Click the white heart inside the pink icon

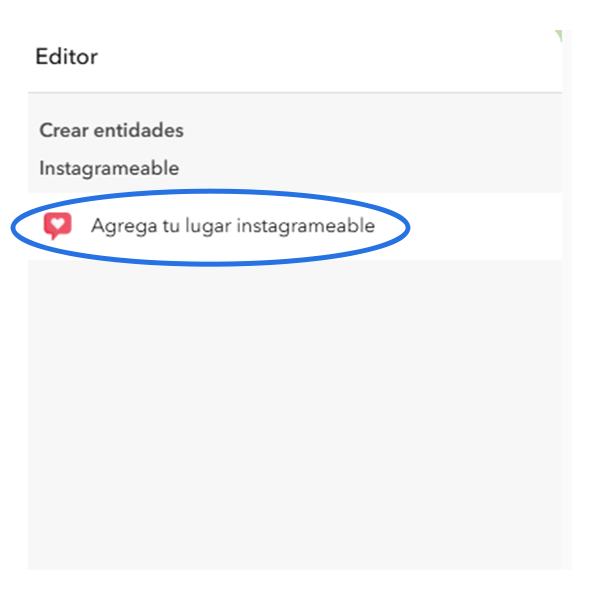coord(58,223)
